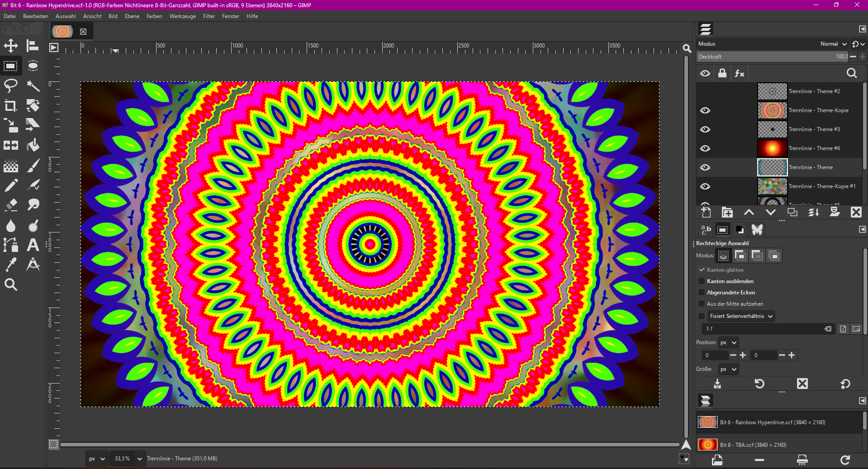
Task: Switch to the butterfly icon dock tab
Action: pyautogui.click(x=757, y=230)
